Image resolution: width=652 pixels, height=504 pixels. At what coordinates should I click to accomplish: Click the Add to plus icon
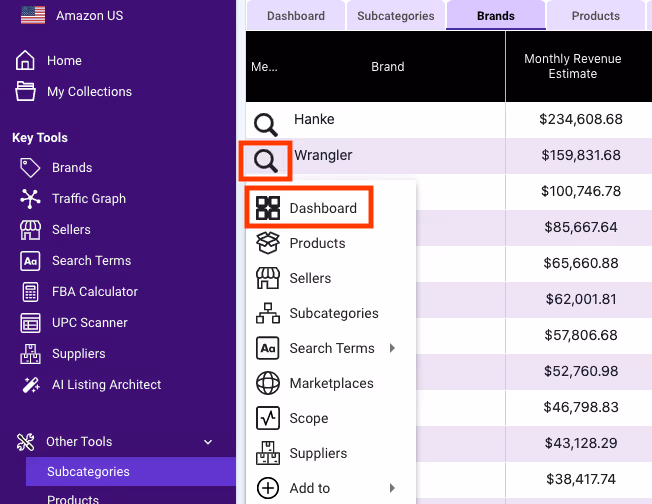click(268, 488)
